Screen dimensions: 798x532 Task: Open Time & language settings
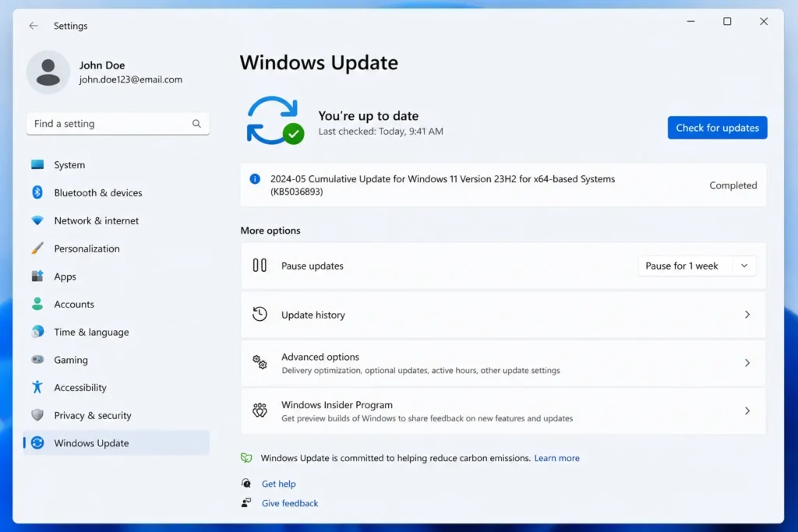[x=116, y=332]
